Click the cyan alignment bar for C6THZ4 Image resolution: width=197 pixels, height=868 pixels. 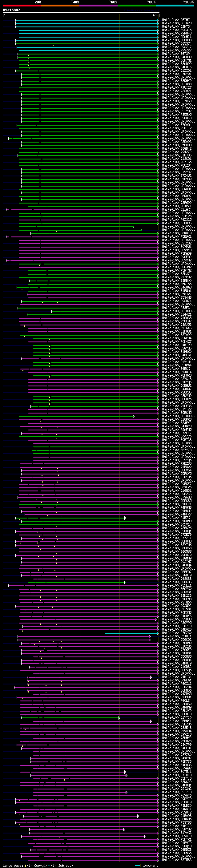click(x=87, y=20)
